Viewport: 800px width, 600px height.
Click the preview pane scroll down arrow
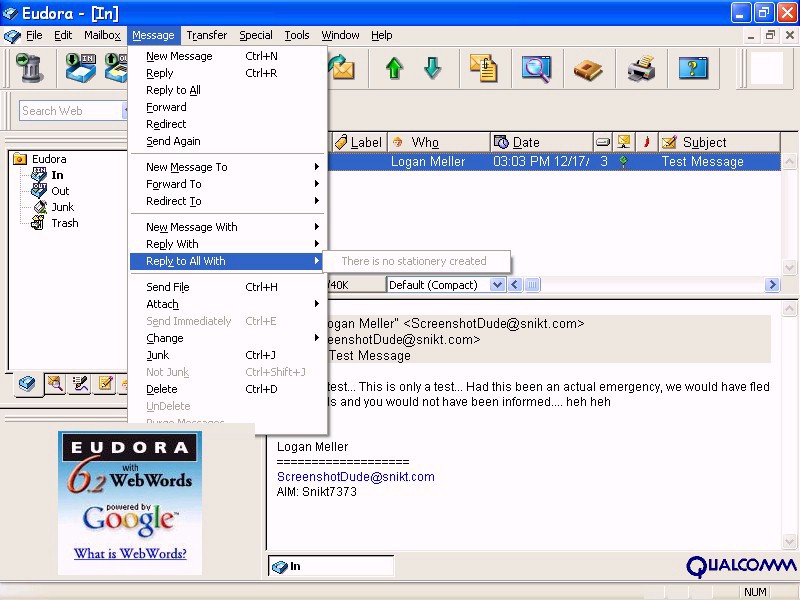point(789,541)
